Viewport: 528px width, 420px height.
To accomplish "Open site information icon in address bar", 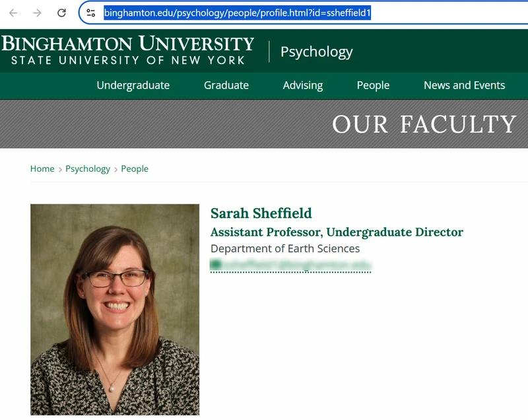I will click(x=91, y=13).
